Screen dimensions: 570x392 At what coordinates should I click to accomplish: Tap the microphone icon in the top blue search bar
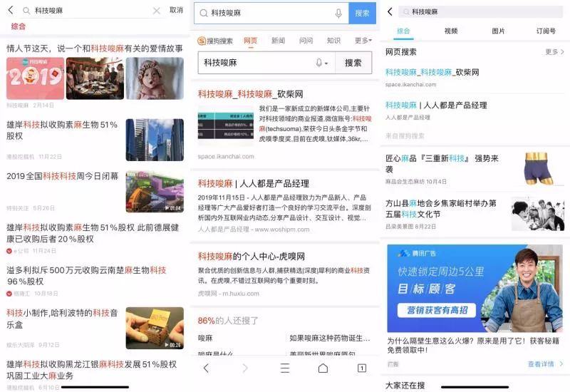(x=338, y=14)
